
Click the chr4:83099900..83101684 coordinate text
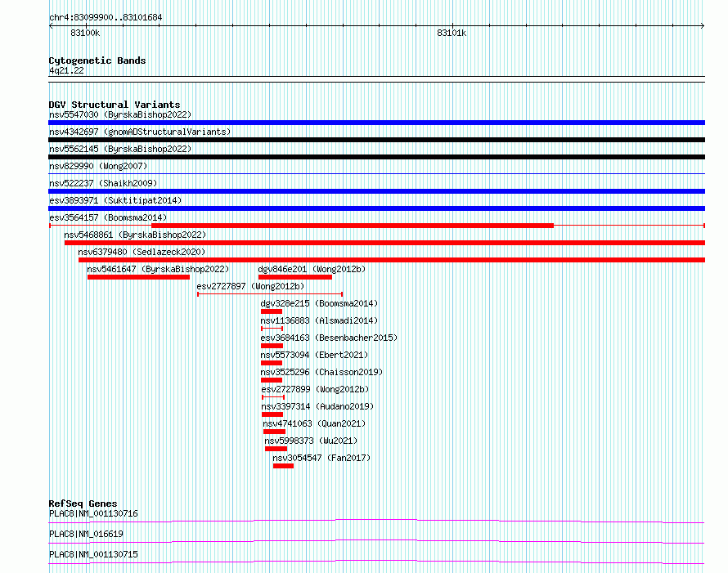coord(106,17)
